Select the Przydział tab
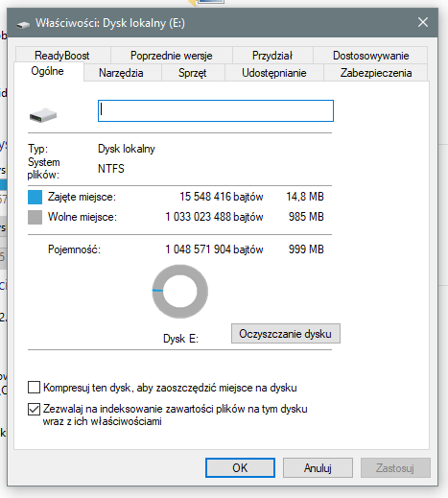Image resolution: width=448 pixels, height=498 pixels. [x=272, y=56]
